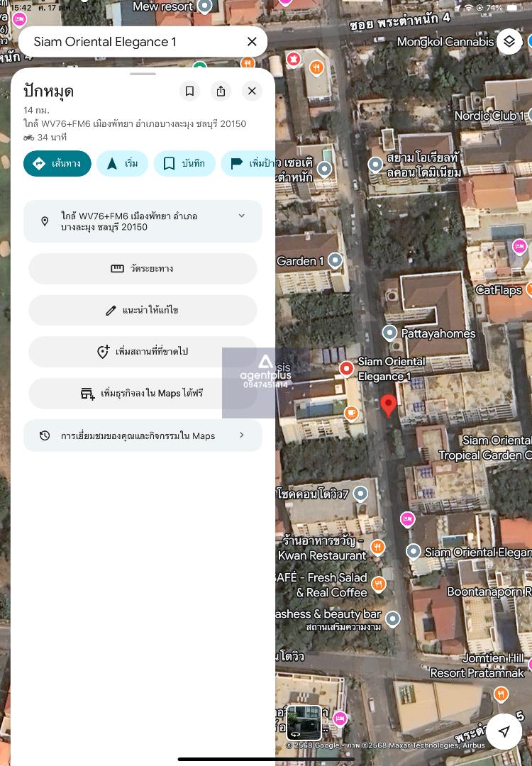
Task: Tap the เพิ่มป้าย add label chip
Action: [x=248, y=163]
